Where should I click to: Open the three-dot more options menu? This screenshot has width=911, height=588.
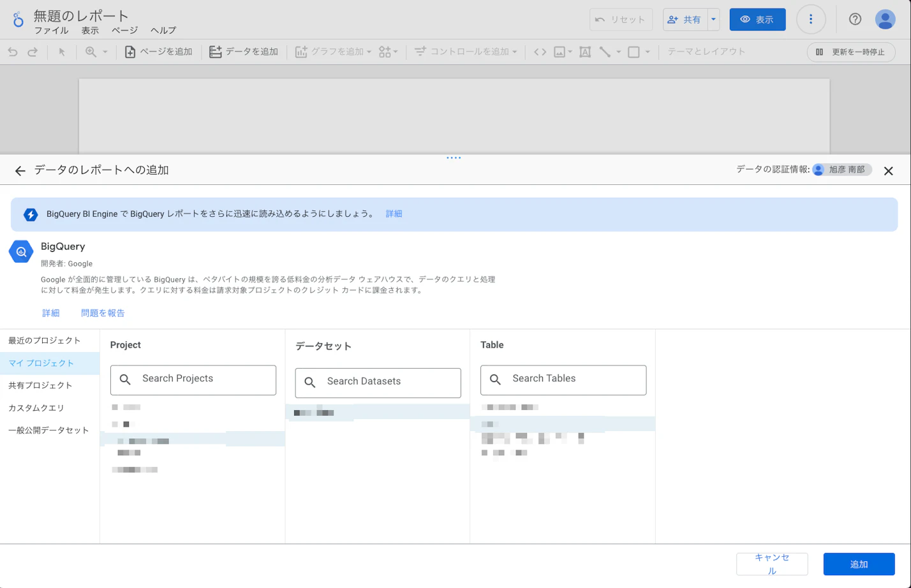click(811, 19)
